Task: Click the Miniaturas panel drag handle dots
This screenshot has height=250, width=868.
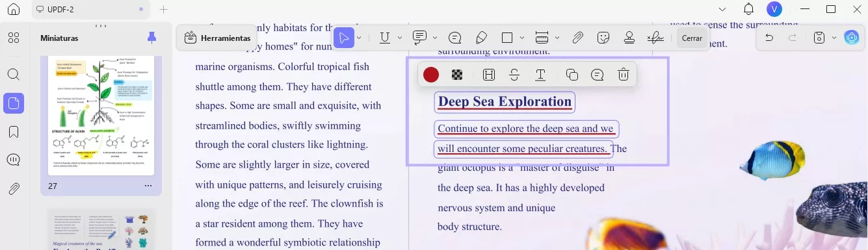Action: [101, 26]
